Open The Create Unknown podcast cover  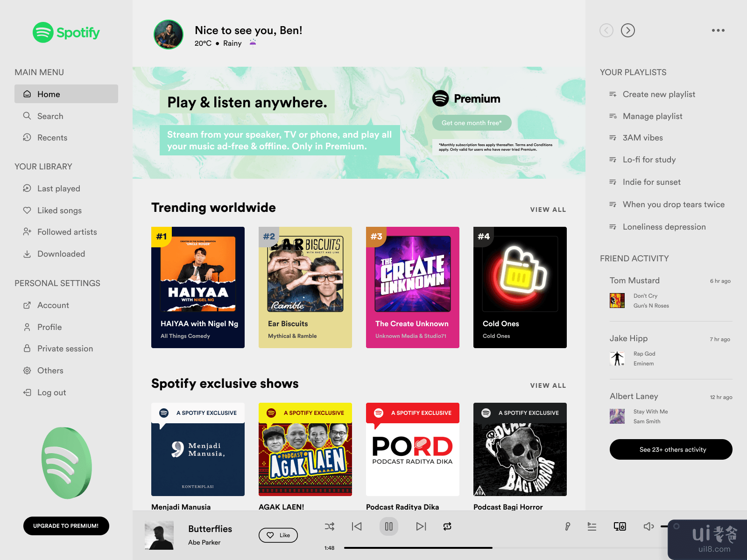pyautogui.click(x=413, y=274)
